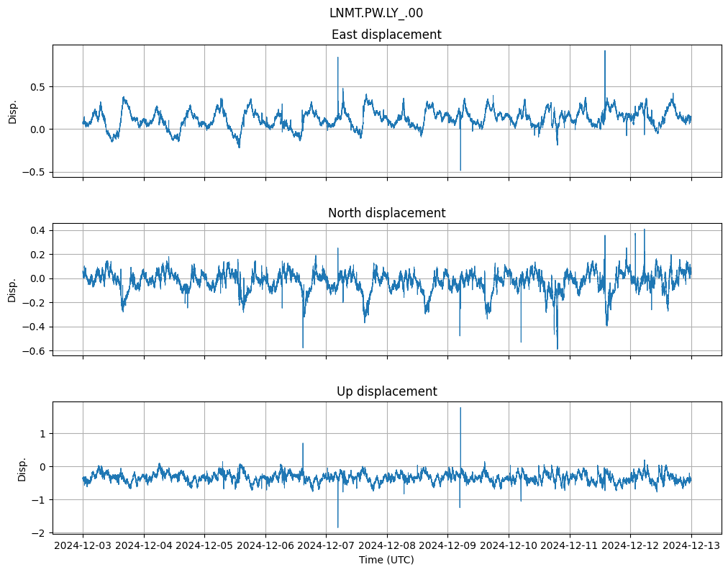Viewport: 728px width, 572px height.
Task: Click the 2024-12-07 date tick label
Action: 326,546
